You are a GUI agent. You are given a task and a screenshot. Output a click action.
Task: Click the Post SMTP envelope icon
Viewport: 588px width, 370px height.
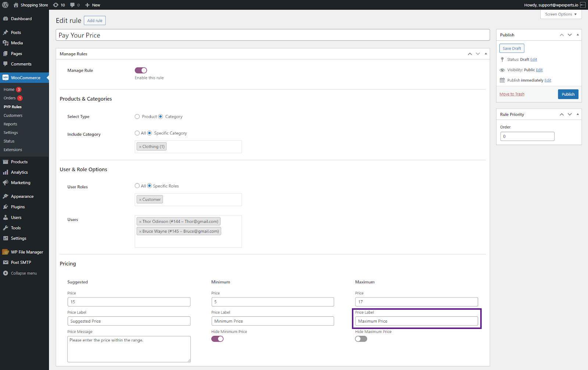point(6,262)
